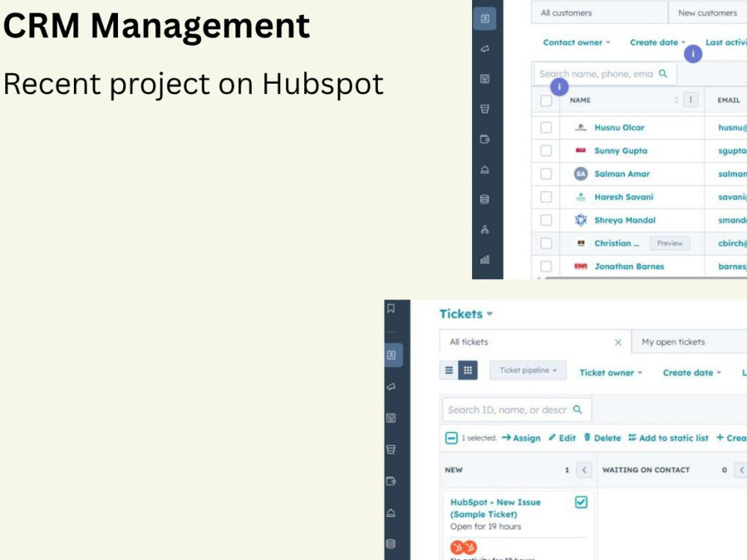This screenshot has height=560, width=747.
Task: Click Service bell icon in Tickets window sidebar
Action: [x=391, y=513]
